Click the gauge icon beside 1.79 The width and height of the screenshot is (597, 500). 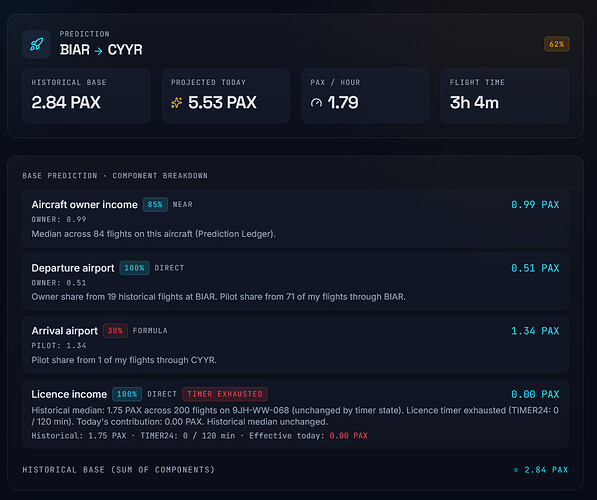point(316,103)
